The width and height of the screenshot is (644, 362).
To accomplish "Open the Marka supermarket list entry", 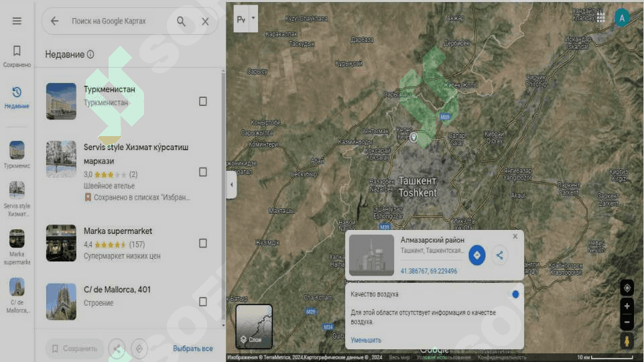I will (x=129, y=243).
